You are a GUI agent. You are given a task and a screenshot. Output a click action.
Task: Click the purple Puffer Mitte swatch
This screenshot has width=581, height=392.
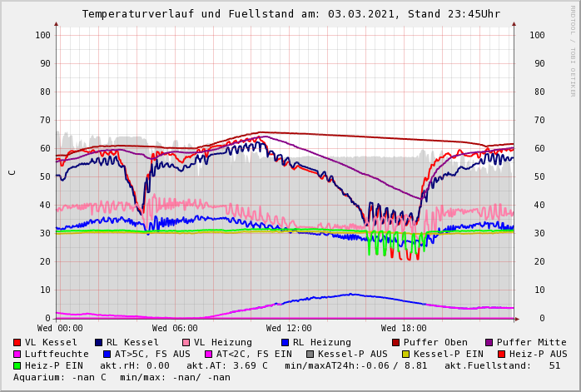489,342
